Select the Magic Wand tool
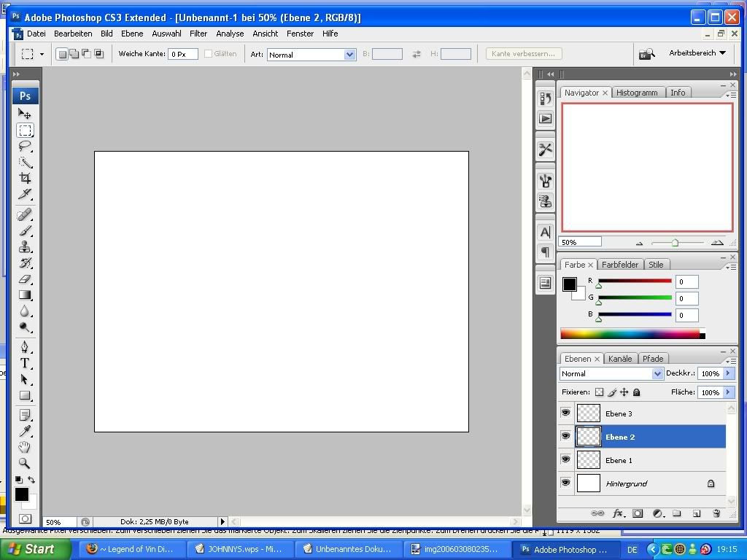747x560 pixels. [x=25, y=163]
